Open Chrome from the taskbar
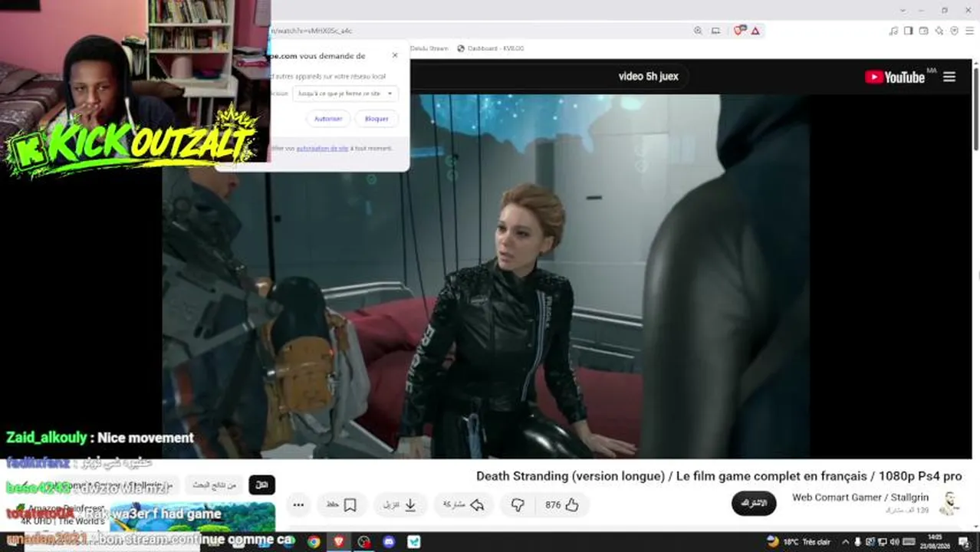The width and height of the screenshot is (980, 552). coord(314,542)
